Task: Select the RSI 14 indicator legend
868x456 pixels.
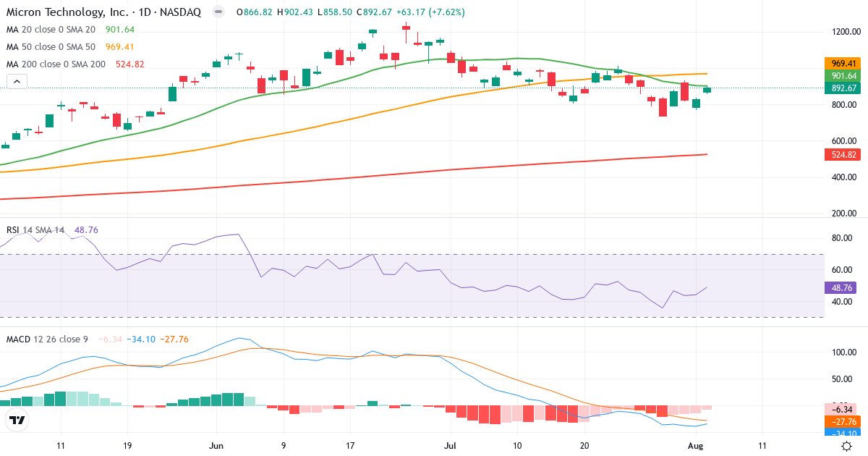Action: (x=36, y=229)
